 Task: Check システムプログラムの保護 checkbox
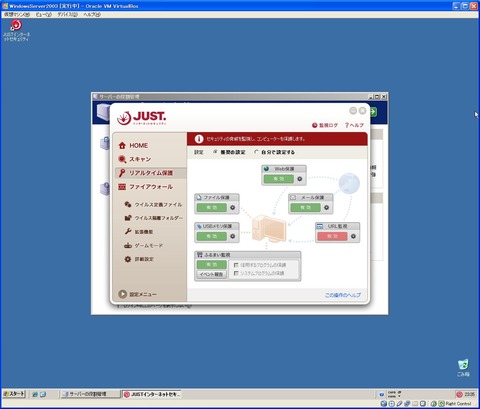236,273
